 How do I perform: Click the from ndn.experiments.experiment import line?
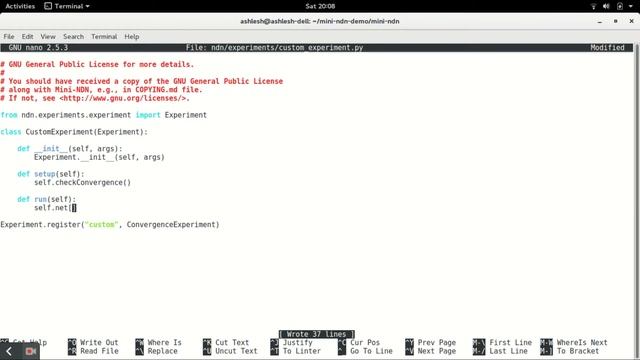click(x=104, y=115)
